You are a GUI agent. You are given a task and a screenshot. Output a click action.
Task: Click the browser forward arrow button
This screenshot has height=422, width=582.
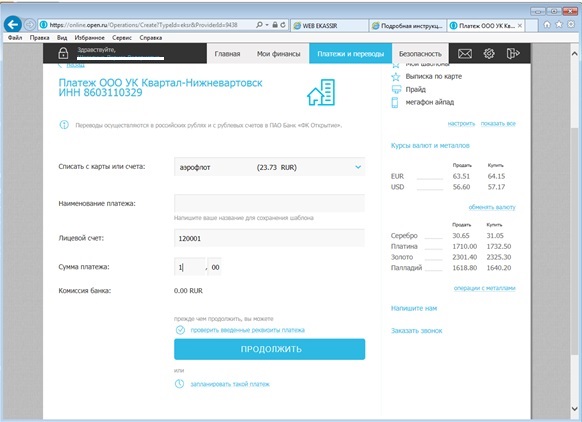click(30, 25)
